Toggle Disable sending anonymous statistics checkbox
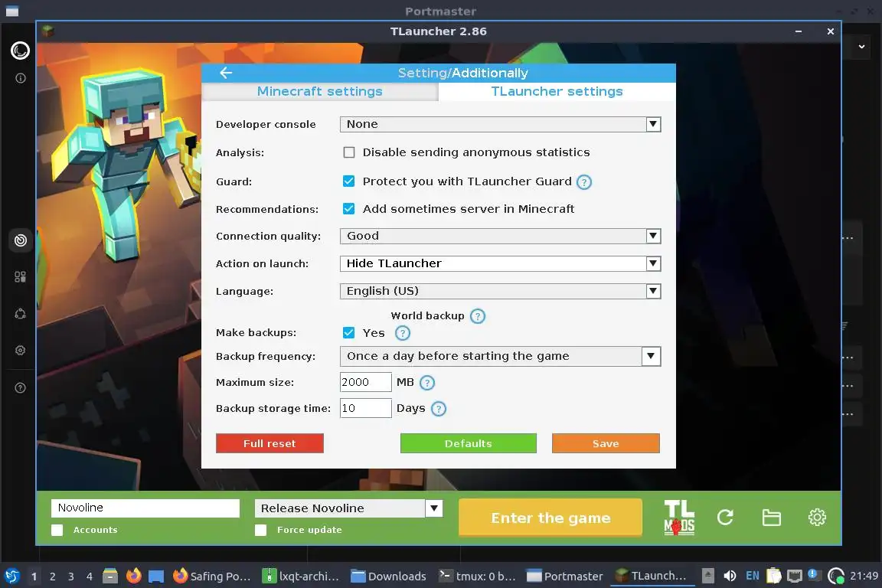Viewport: 882px width, 588px height. (x=349, y=152)
